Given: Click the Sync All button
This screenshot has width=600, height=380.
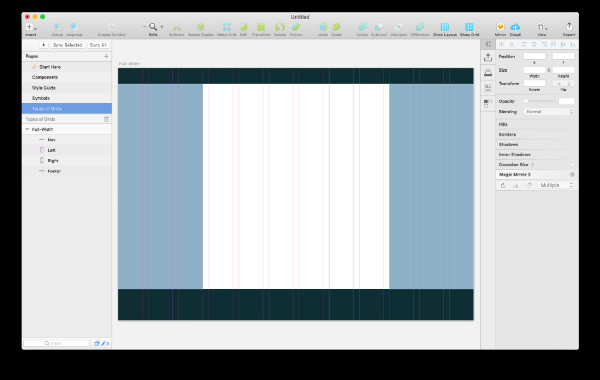Looking at the screenshot, I should pos(98,45).
